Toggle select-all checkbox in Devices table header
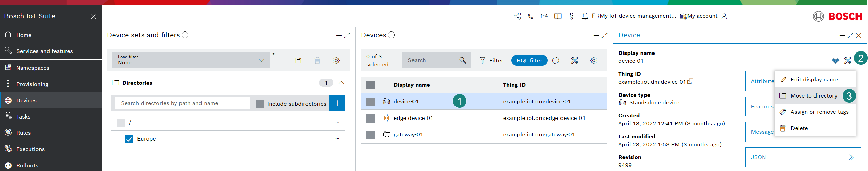868x171 pixels. point(371,85)
